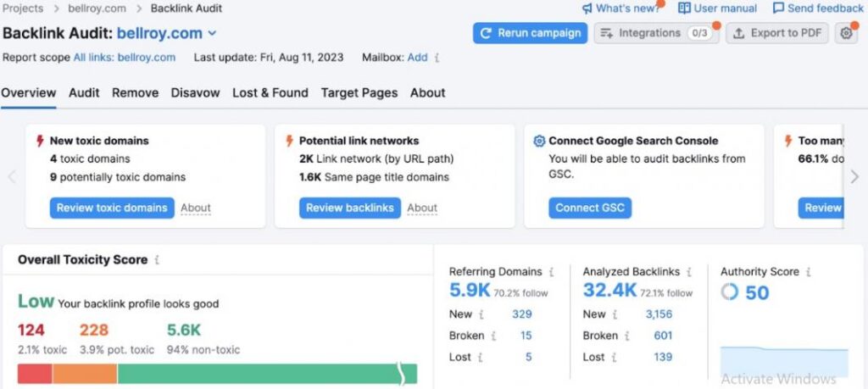Click info icon beside Analyzed Backlinks Lost
Screen dimensions: 868x389
click(x=614, y=358)
